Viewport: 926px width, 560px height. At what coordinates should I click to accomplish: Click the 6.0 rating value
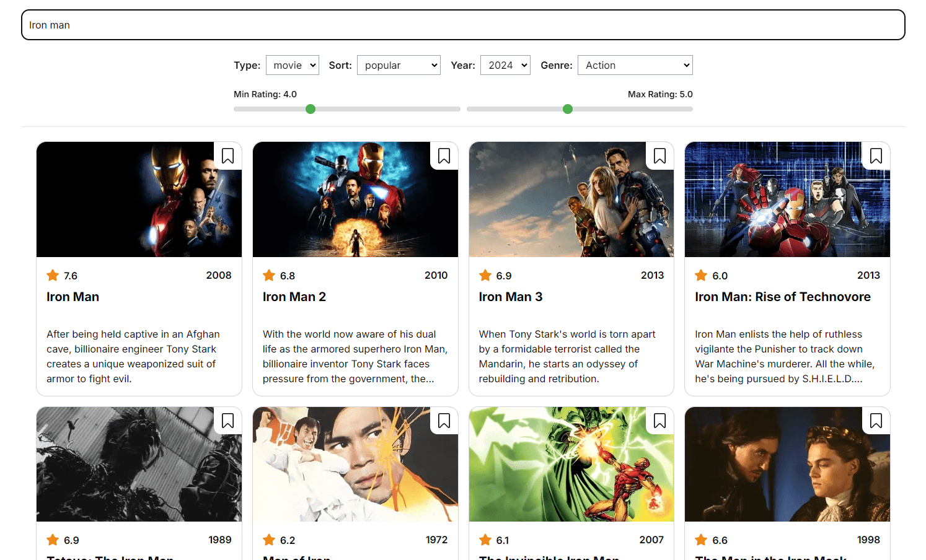point(720,276)
